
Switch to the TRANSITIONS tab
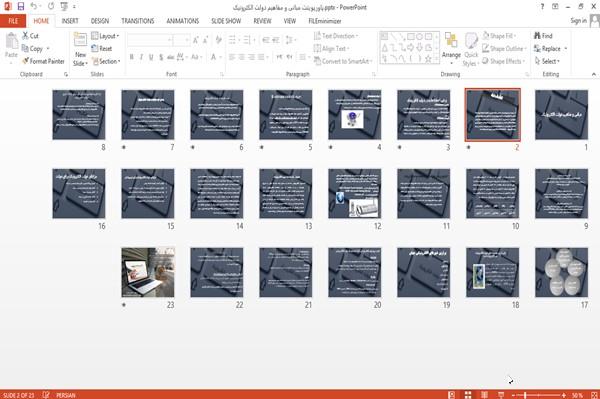pyautogui.click(x=138, y=21)
